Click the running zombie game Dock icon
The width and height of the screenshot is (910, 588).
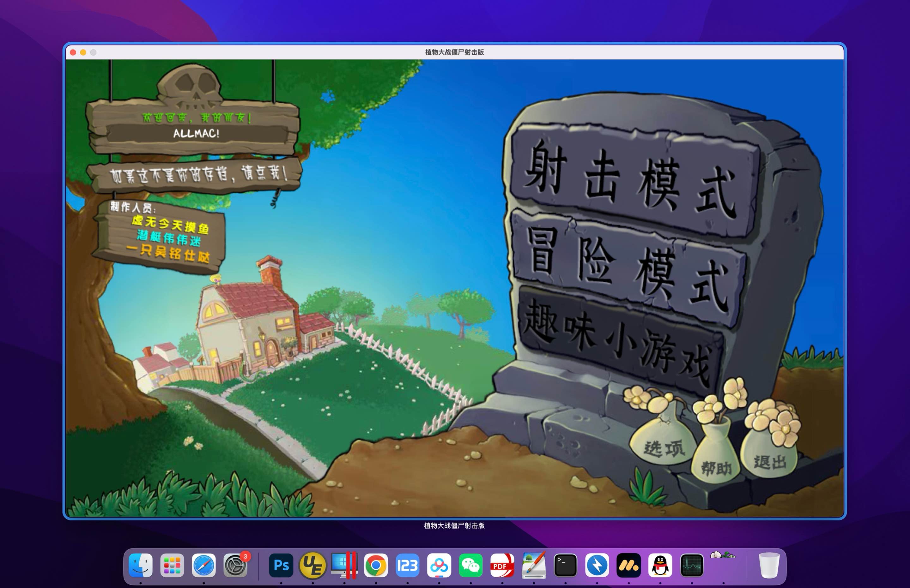(x=723, y=555)
